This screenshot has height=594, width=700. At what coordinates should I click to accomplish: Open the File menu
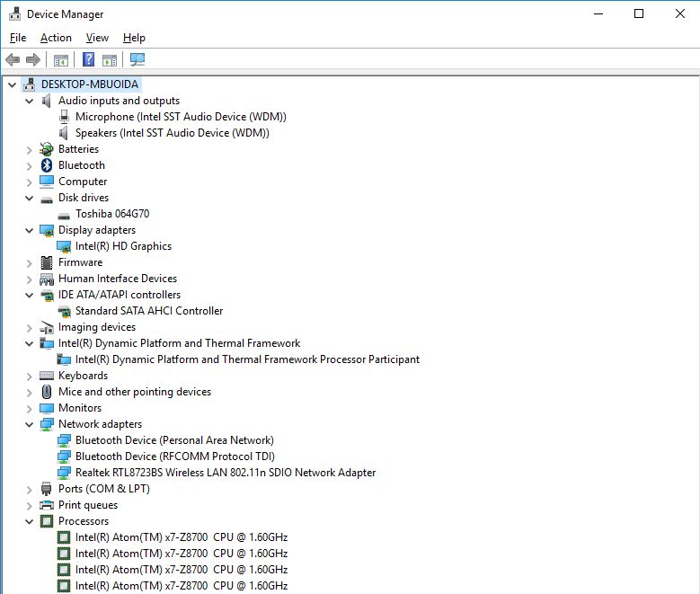coord(18,38)
